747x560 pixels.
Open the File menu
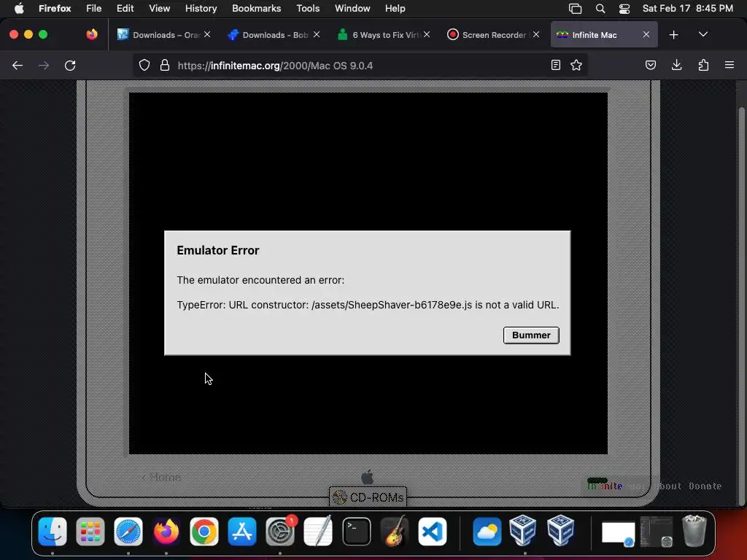(x=94, y=8)
